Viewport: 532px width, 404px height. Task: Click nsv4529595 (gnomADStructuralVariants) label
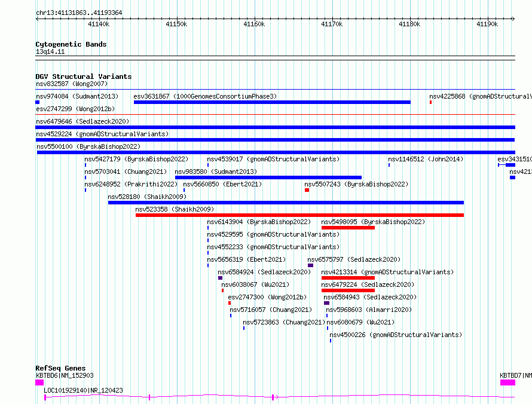click(273, 234)
